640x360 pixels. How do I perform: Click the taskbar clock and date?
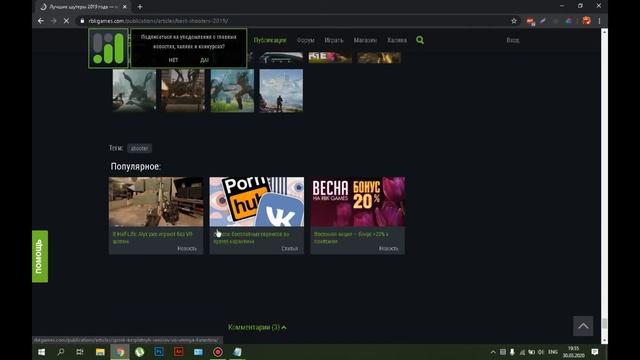[573, 352]
